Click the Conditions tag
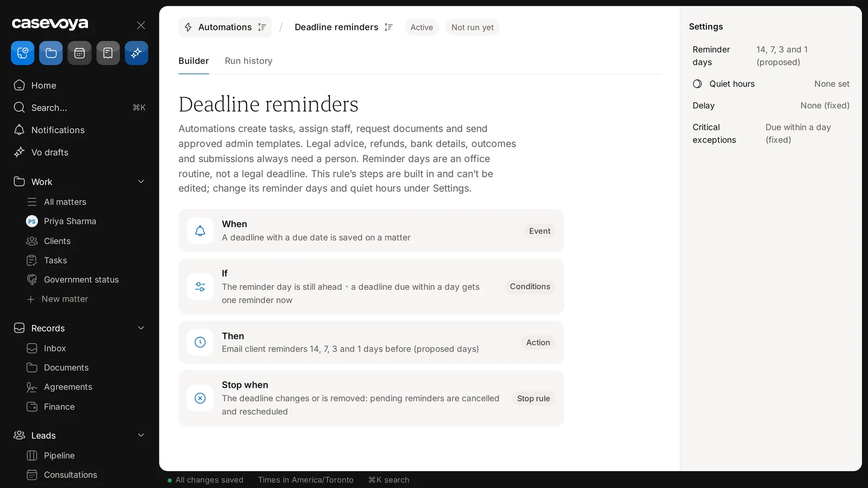Screen dimensions: 868x488 530,286
